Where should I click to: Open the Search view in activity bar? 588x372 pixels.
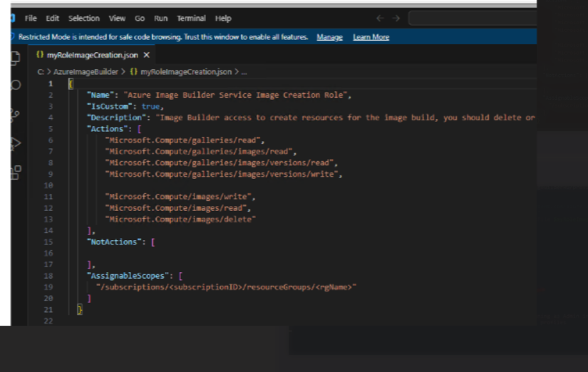[x=15, y=85]
